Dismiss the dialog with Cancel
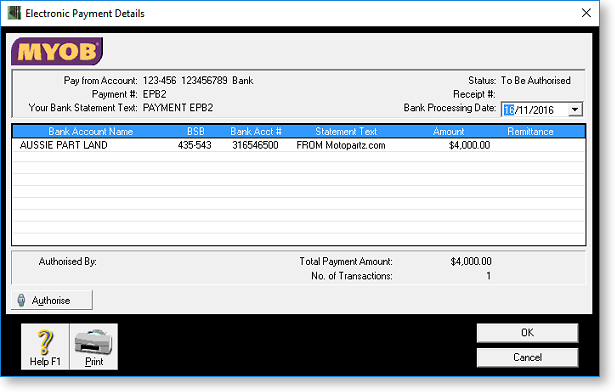The image size is (615, 392). click(x=527, y=357)
